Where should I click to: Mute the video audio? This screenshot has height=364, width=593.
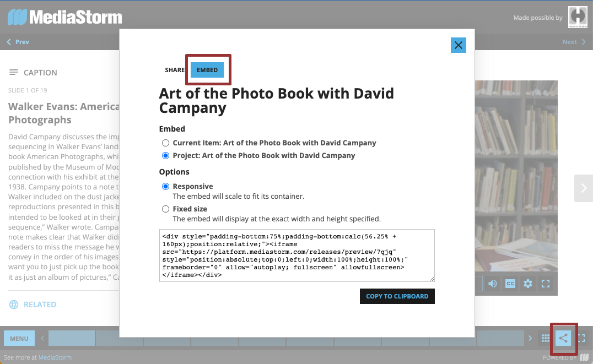pos(493,283)
